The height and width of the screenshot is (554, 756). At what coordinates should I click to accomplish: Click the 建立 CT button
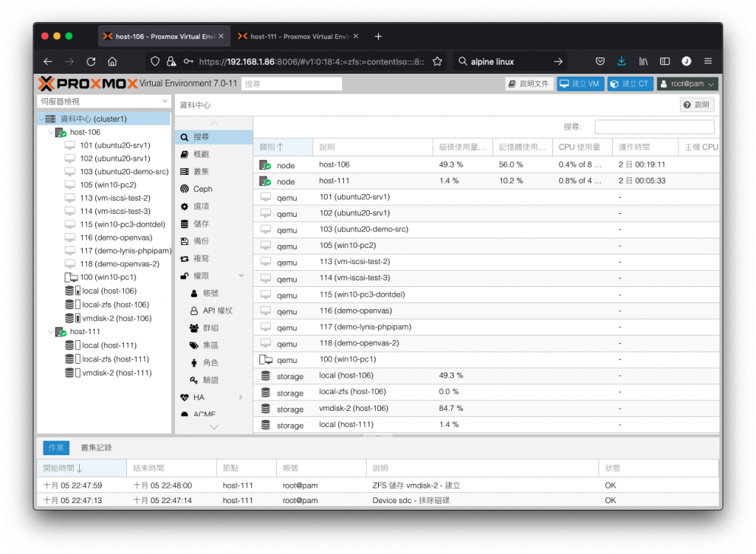(x=630, y=84)
